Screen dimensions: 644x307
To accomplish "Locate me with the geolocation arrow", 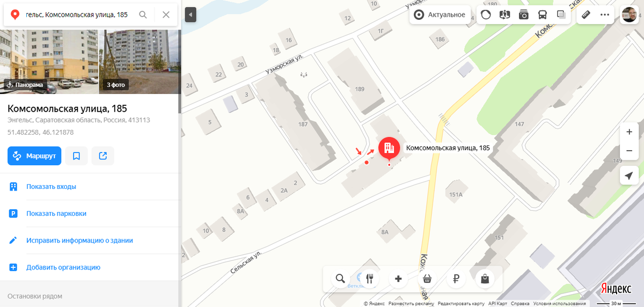I will (629, 176).
